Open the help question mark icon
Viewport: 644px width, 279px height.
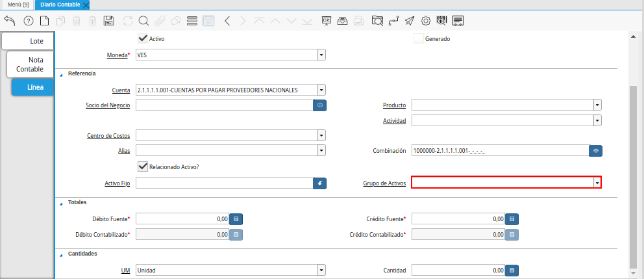coord(28,21)
